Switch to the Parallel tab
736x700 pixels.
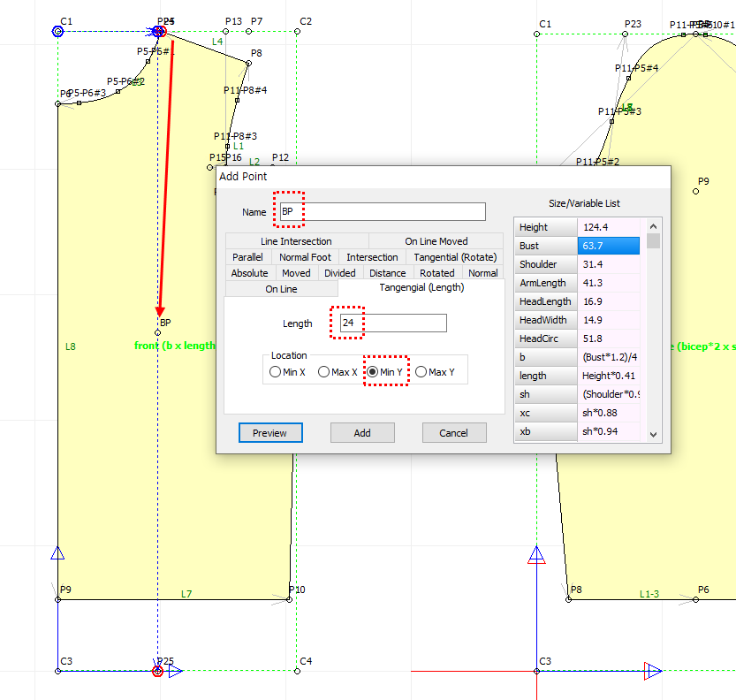[247, 257]
